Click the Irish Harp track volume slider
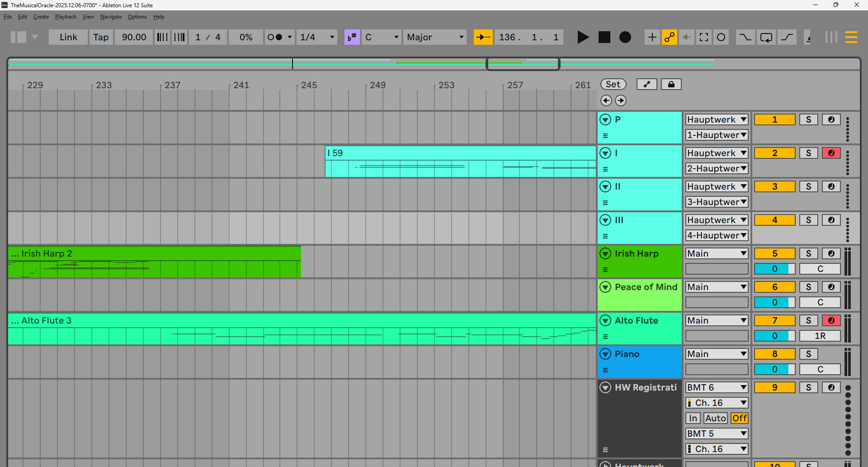This screenshot has height=467, width=868. point(775,269)
